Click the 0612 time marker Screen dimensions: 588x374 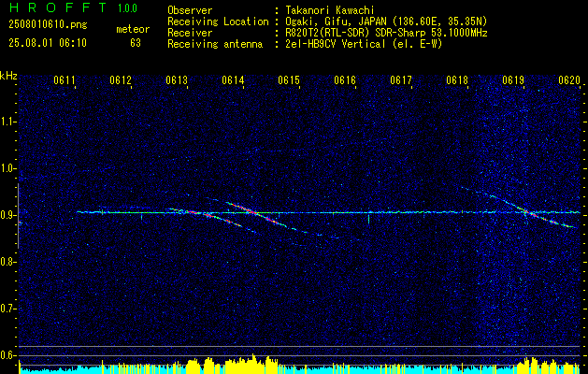(x=121, y=79)
